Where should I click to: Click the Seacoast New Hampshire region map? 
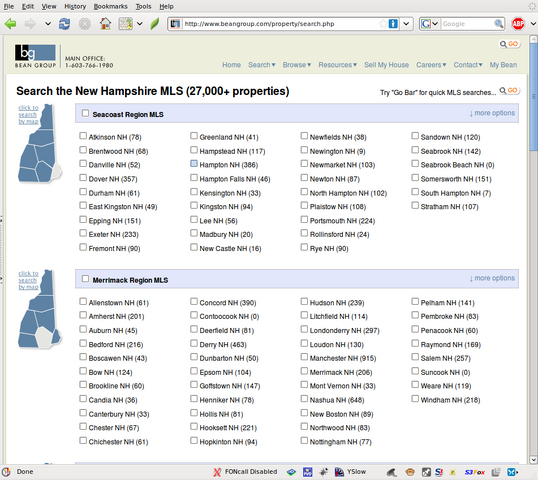40,143
